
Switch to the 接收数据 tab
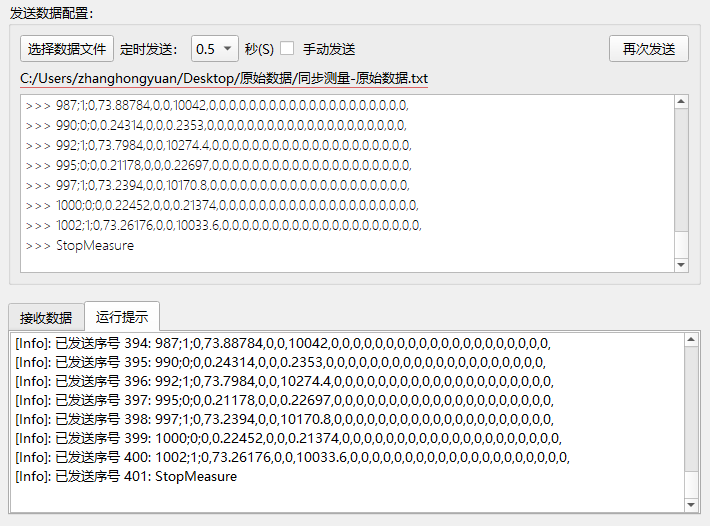coord(46,317)
